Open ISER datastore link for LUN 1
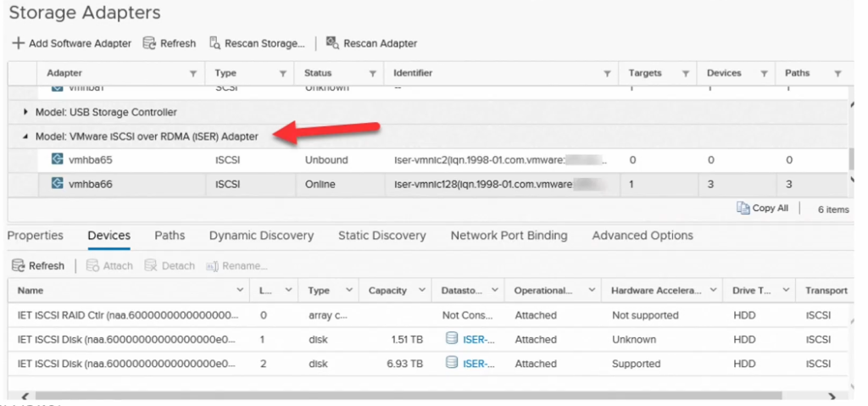 (x=479, y=339)
